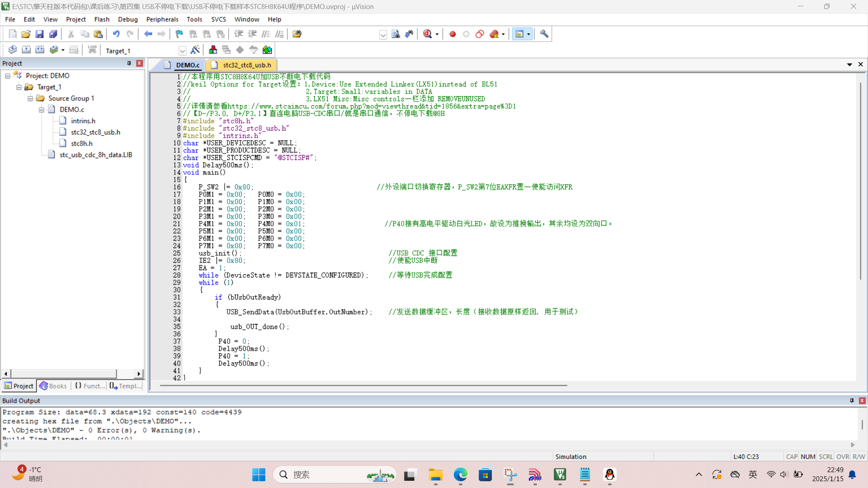The height and width of the screenshot is (488, 868).
Task: Switch to Books panel tab
Action: coord(53,386)
